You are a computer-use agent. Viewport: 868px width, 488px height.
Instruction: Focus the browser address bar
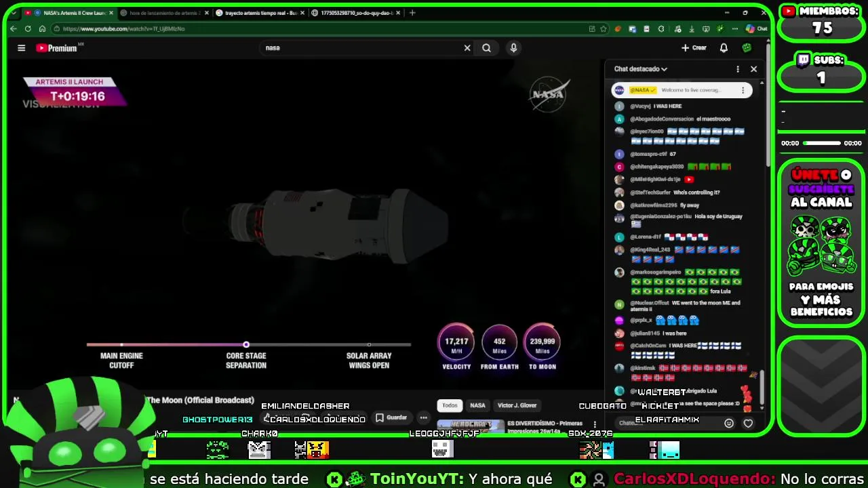(x=319, y=28)
